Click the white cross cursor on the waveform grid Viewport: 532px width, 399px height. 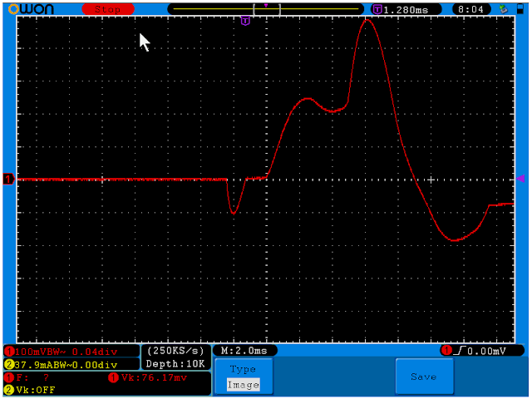[x=431, y=180]
